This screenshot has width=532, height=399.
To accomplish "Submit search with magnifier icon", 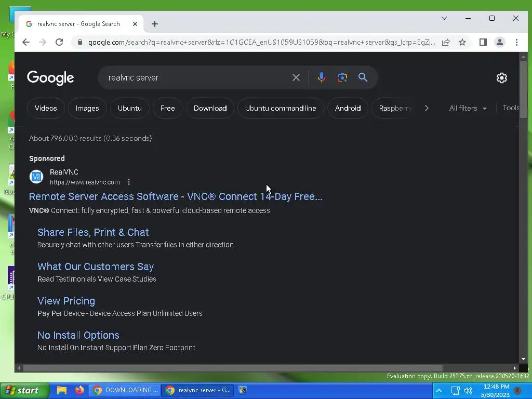I will [x=363, y=77].
